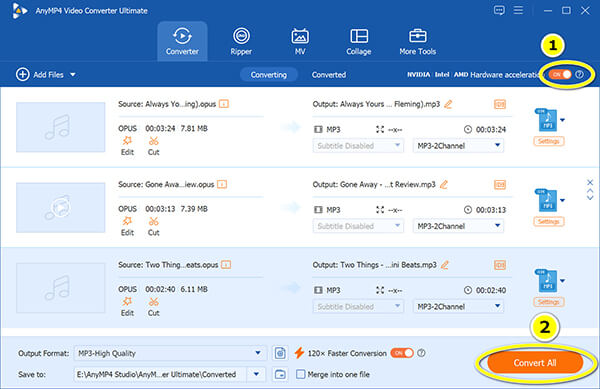
Task: Rename output Two Things mp3 with pencil
Action: tap(445, 265)
